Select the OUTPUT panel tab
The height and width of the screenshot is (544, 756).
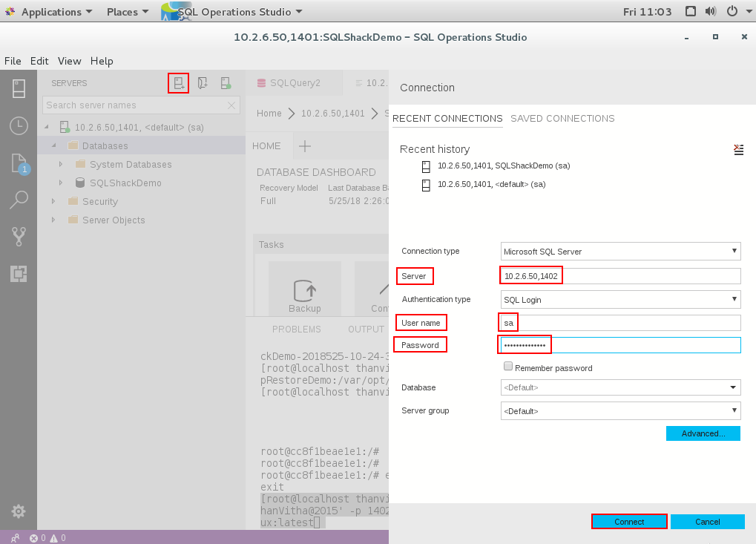coord(366,330)
